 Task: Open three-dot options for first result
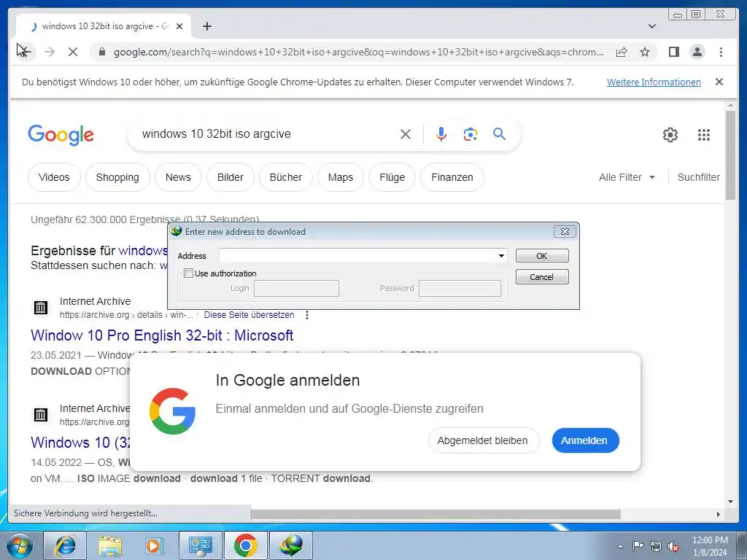[307, 315]
